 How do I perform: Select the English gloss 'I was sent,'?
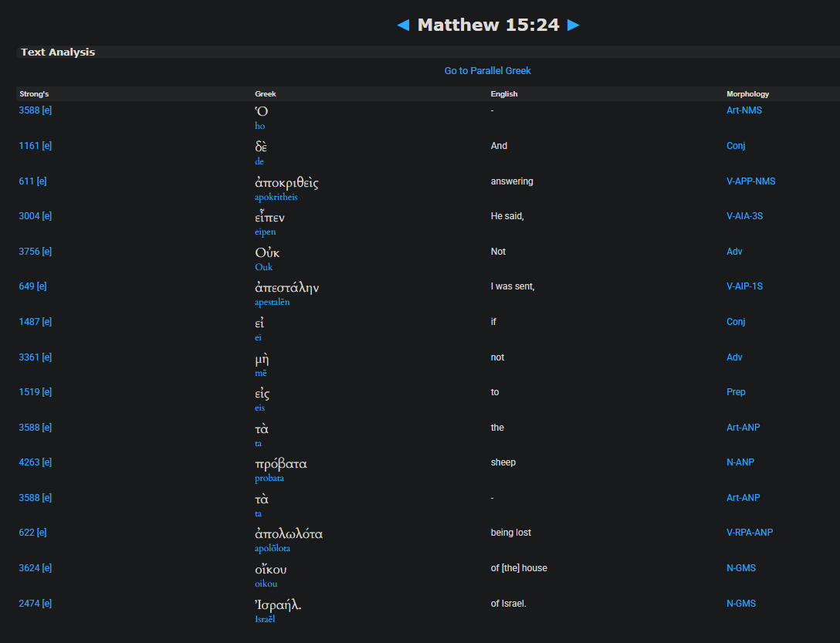click(513, 286)
